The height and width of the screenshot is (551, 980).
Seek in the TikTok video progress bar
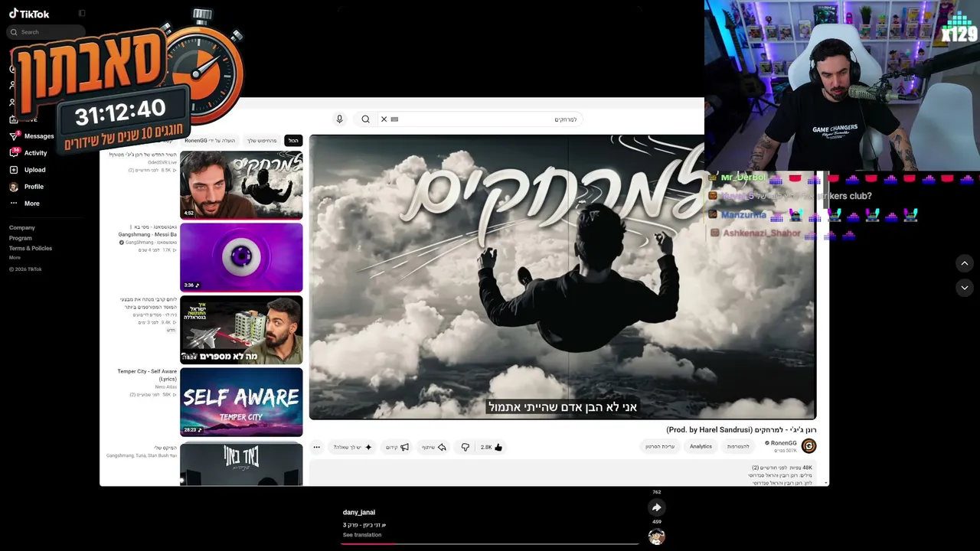coord(490,543)
